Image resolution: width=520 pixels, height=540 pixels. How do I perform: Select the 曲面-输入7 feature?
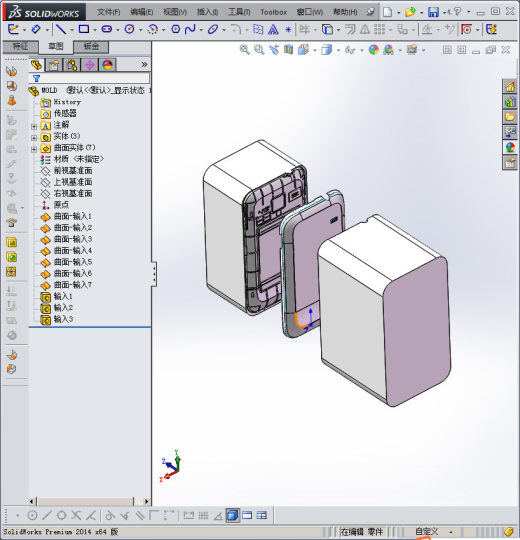[66, 285]
